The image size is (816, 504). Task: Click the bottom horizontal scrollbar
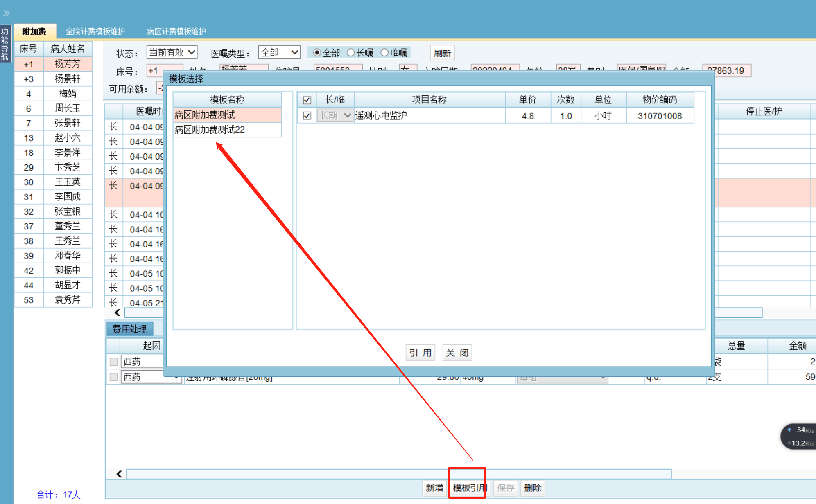[398, 474]
